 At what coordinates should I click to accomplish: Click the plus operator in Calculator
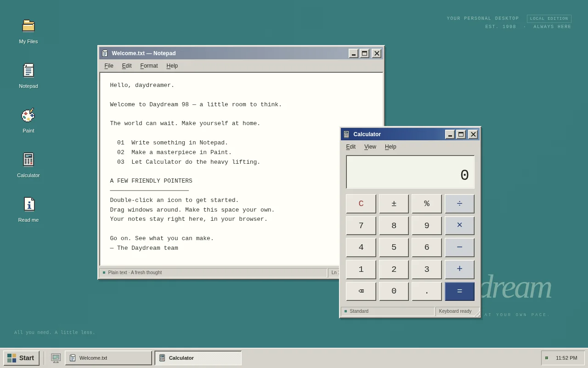pyautogui.click(x=459, y=270)
